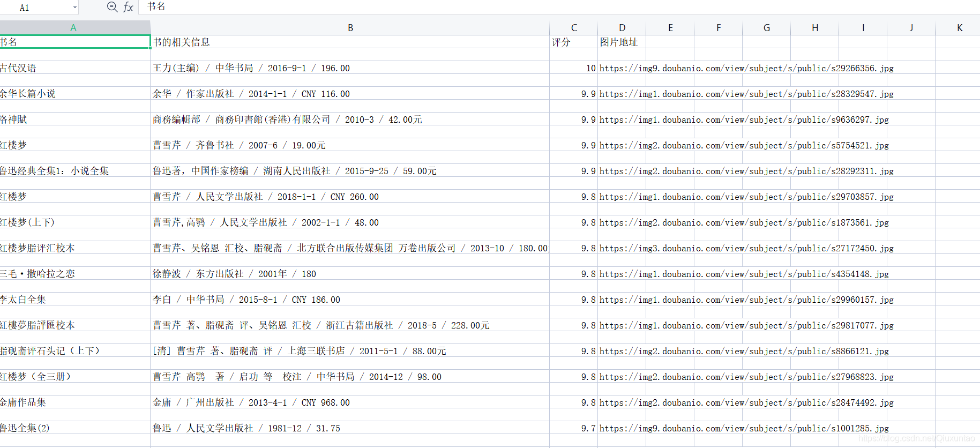Select column F header
Viewport: 980px width, 448px height.
pos(719,28)
